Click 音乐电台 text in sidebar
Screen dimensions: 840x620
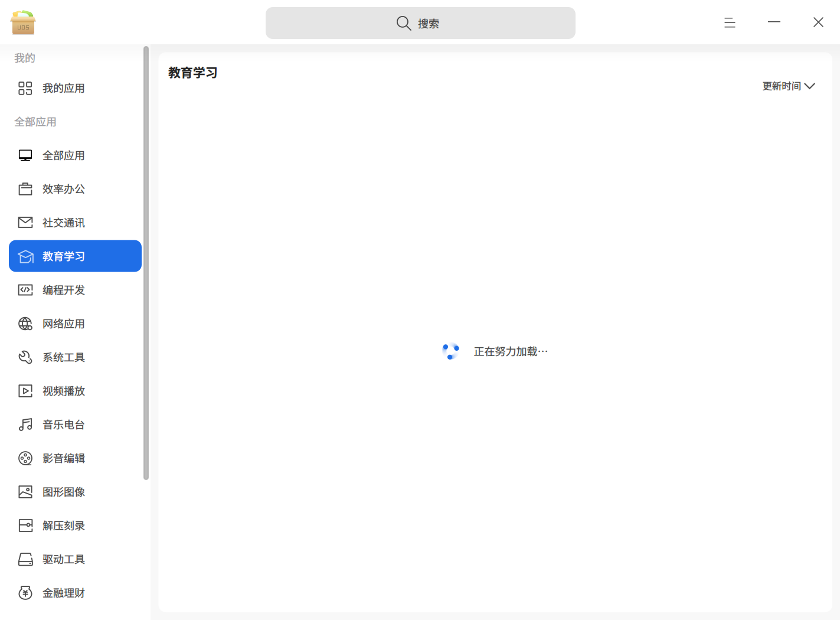64,425
